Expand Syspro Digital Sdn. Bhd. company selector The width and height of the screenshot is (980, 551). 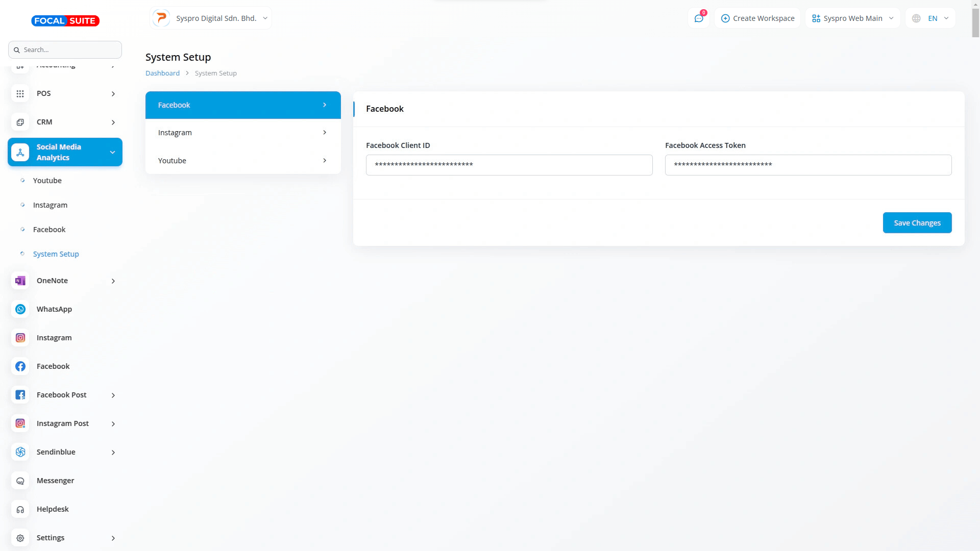(211, 18)
